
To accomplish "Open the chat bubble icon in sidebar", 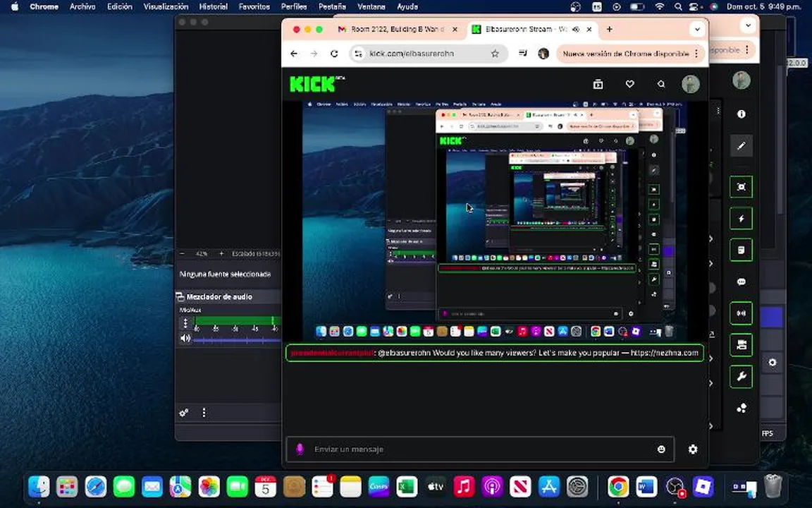I will tap(741, 282).
